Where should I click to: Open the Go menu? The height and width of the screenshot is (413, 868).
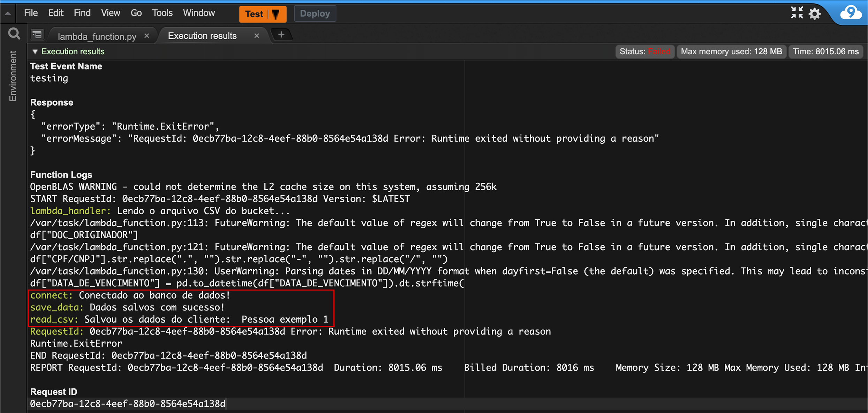tap(136, 13)
